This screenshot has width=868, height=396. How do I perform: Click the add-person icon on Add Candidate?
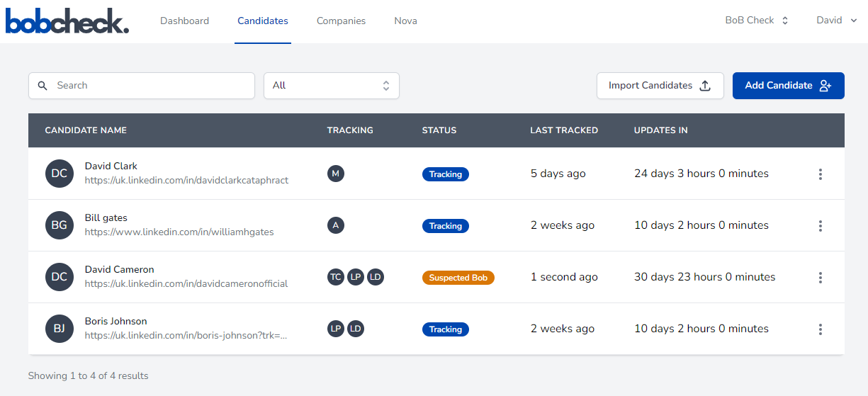click(x=825, y=86)
